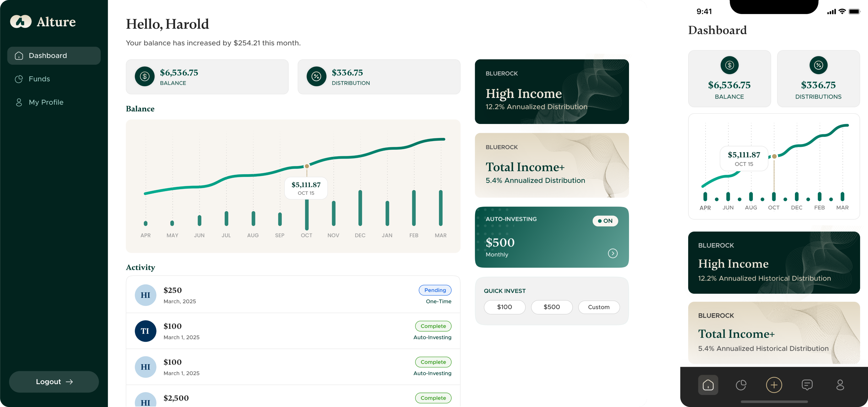
Task: Tap the home icon in mobile bottom nav
Action: (x=708, y=385)
